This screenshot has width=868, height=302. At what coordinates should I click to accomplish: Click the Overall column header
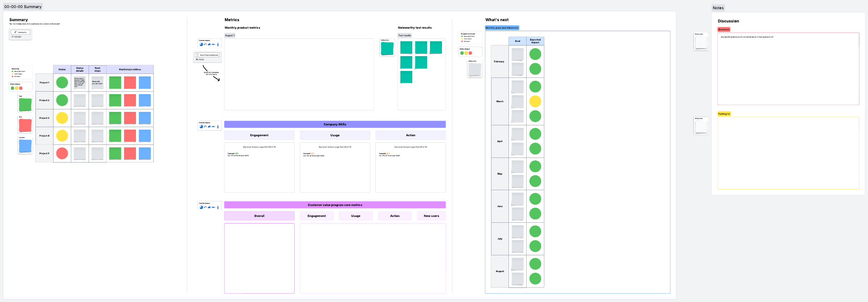[x=259, y=216]
